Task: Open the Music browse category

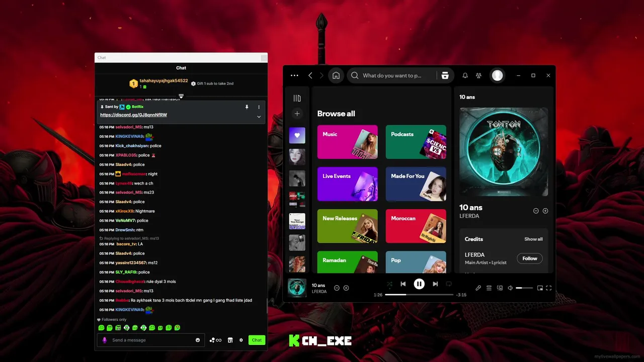Action: [347, 142]
